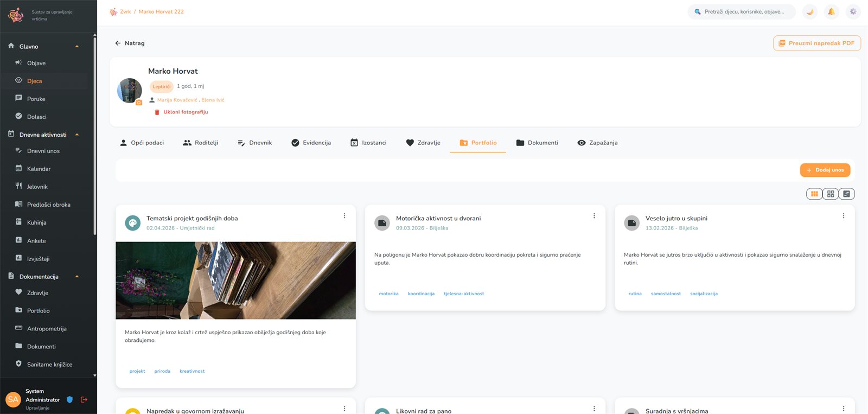The height and width of the screenshot is (414, 868).
Task: Click Preuzmi napredak PDF button
Action: click(817, 43)
